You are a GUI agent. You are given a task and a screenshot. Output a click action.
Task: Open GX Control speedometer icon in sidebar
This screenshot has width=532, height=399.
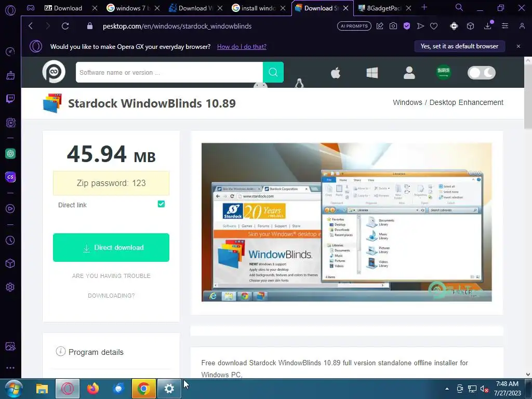tap(10, 51)
